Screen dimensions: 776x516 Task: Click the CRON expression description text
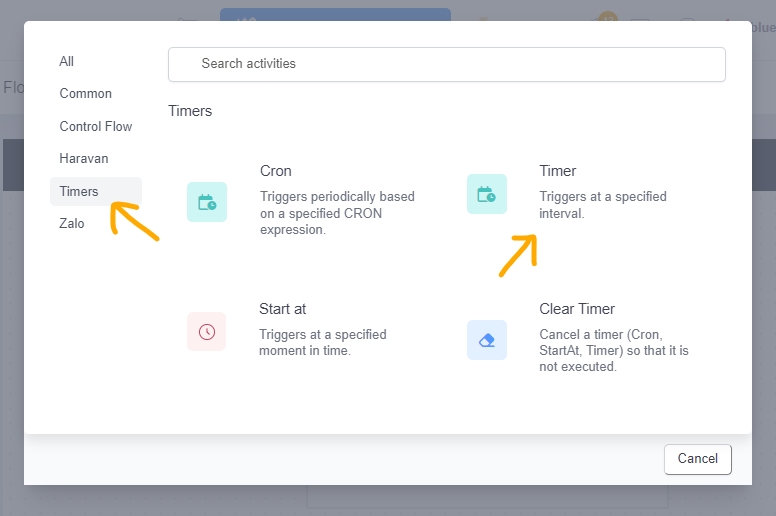337,213
